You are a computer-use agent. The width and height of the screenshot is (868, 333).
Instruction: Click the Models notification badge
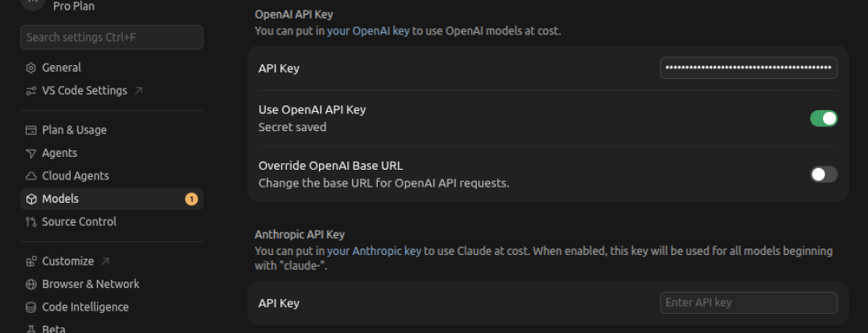pos(191,199)
